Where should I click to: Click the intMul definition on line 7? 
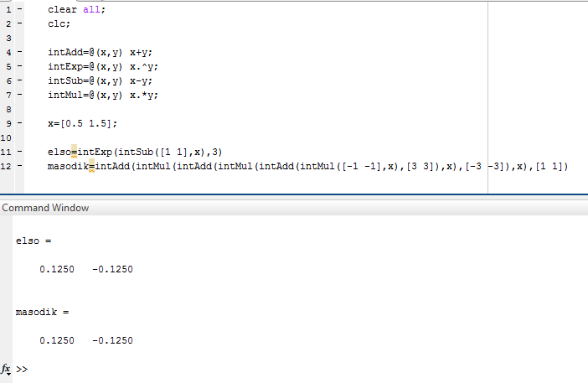(103, 96)
